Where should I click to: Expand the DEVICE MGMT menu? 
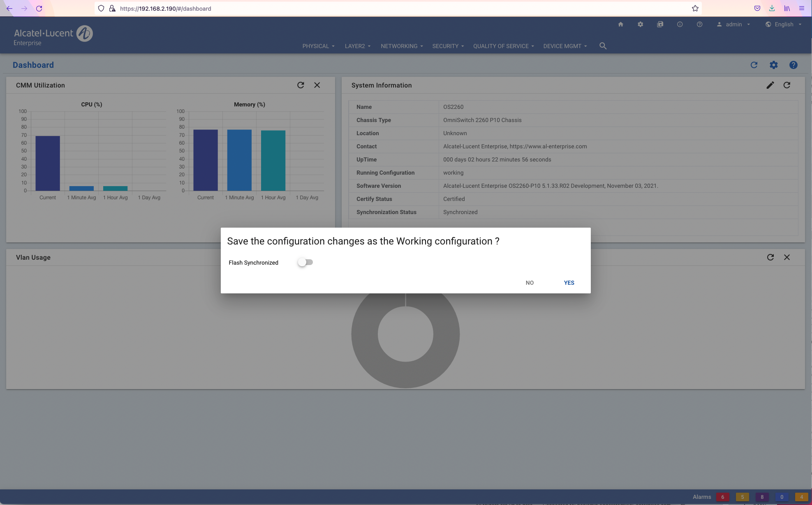click(x=564, y=46)
